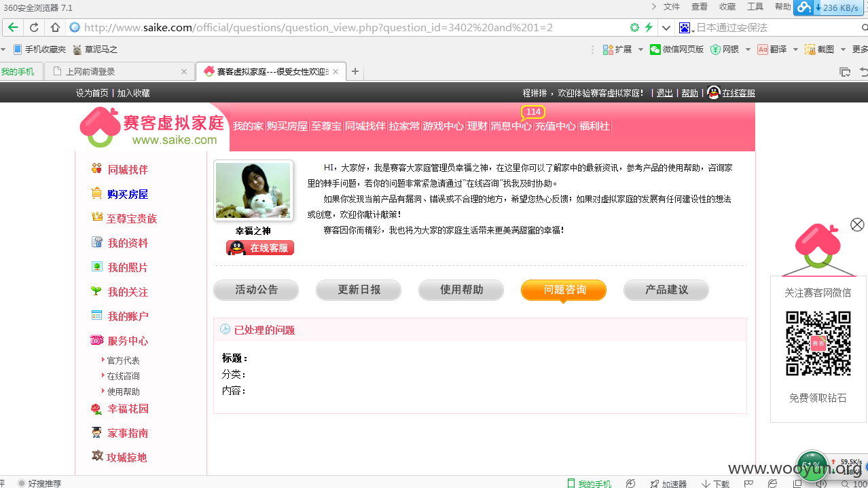The height and width of the screenshot is (488, 868).
Task: Select the 产品建议 pill tab
Action: 666,290
